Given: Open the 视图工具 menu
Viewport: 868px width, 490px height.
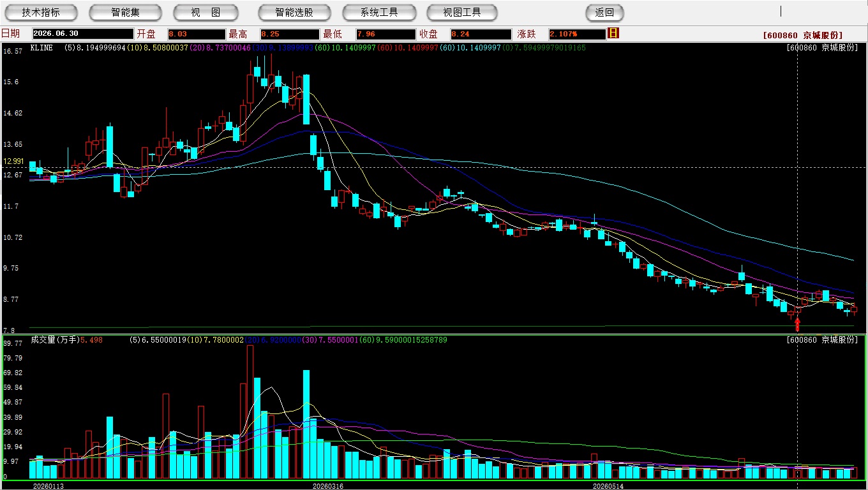Looking at the screenshot, I should point(462,12).
